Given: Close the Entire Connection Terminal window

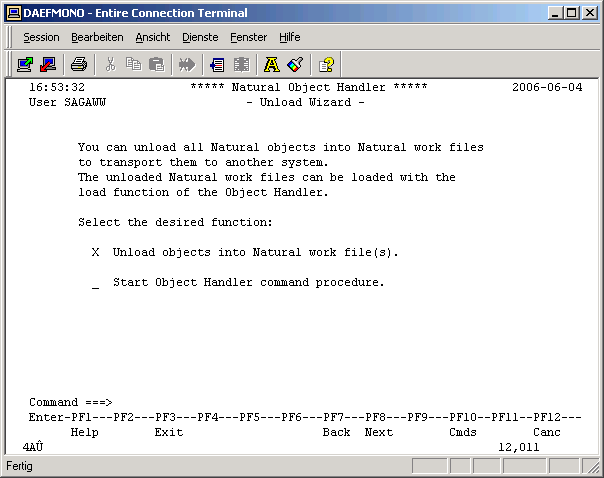Looking at the screenshot, I should click(x=589, y=13).
